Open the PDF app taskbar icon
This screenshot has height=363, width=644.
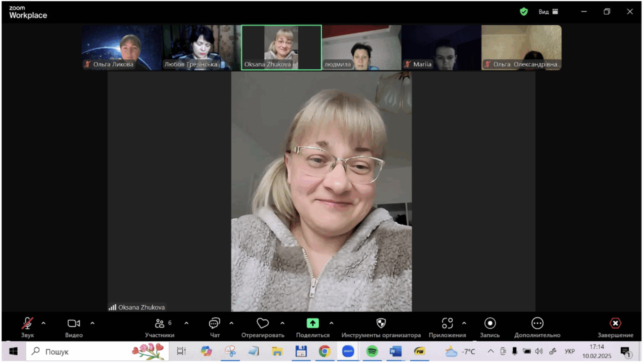point(420,352)
